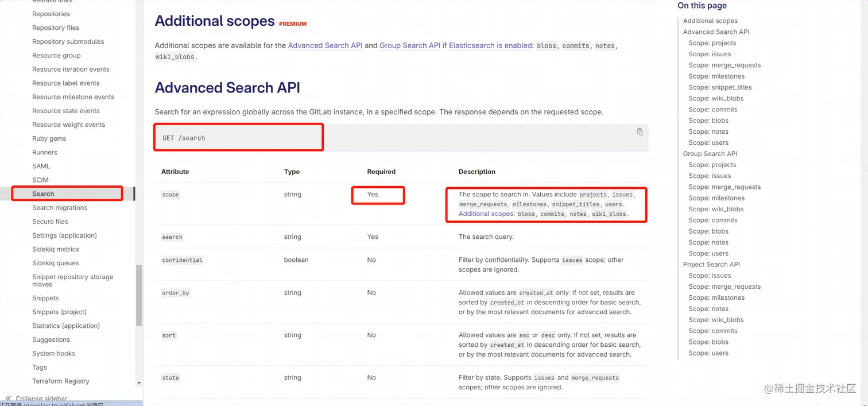Open System hooks in the sidebar
Screen dimensions: 868x406
point(54,354)
